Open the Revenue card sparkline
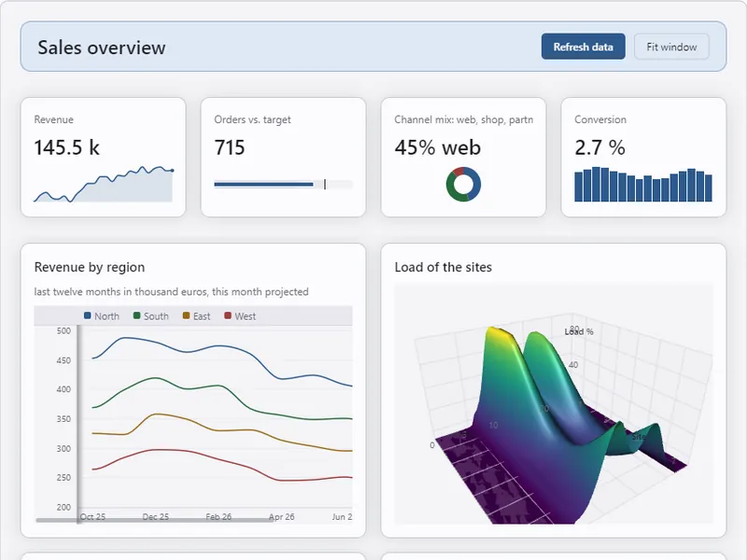Viewport: 747px width, 560px height. [x=104, y=184]
